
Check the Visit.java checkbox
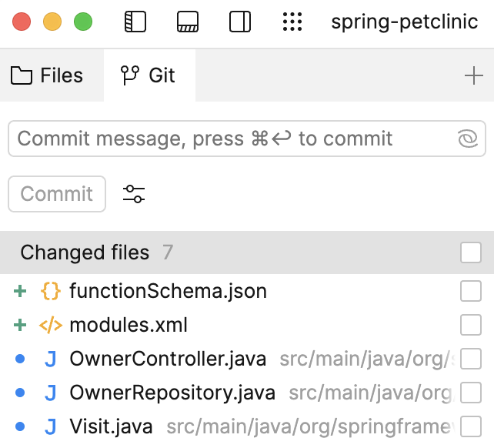(x=471, y=426)
